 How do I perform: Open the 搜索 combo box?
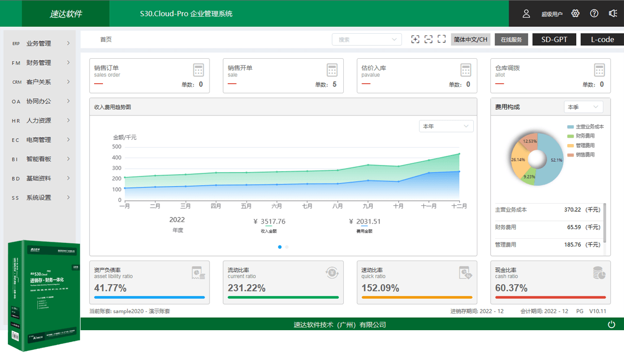[367, 40]
